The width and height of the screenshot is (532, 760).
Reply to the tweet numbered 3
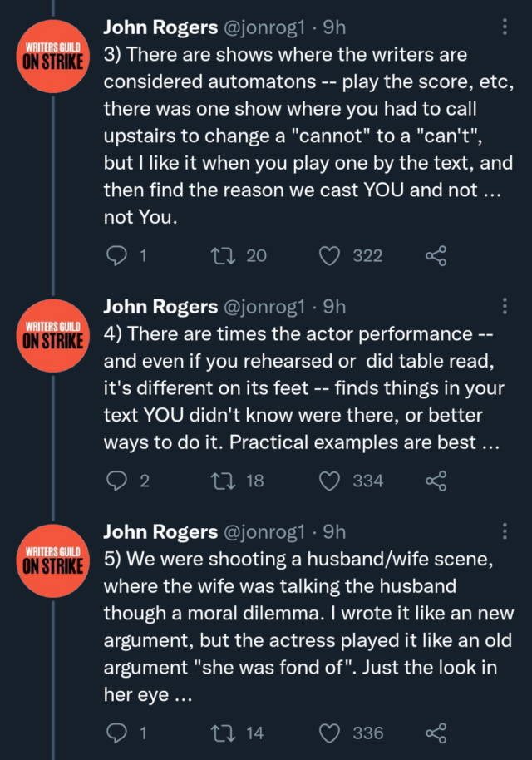(116, 255)
